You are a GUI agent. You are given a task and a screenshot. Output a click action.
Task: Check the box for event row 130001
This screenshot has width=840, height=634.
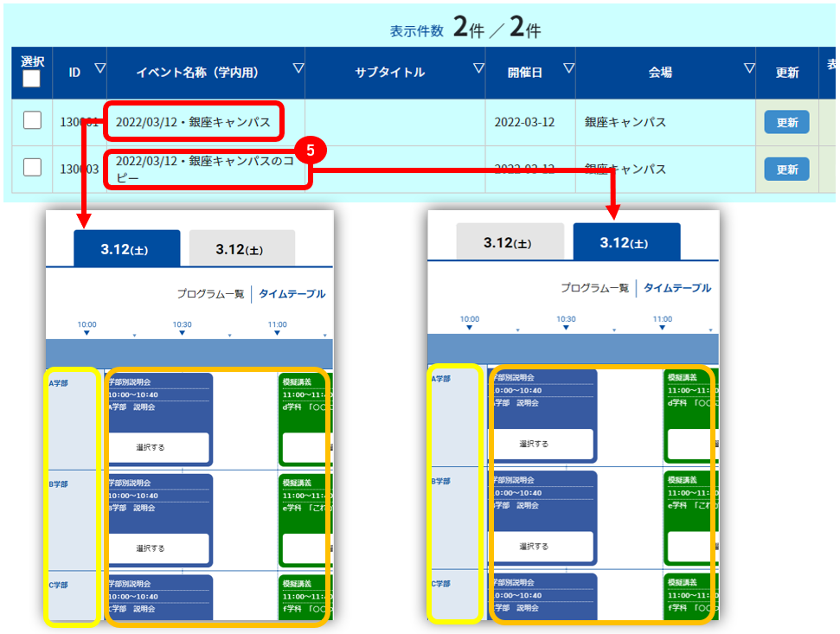[32, 120]
